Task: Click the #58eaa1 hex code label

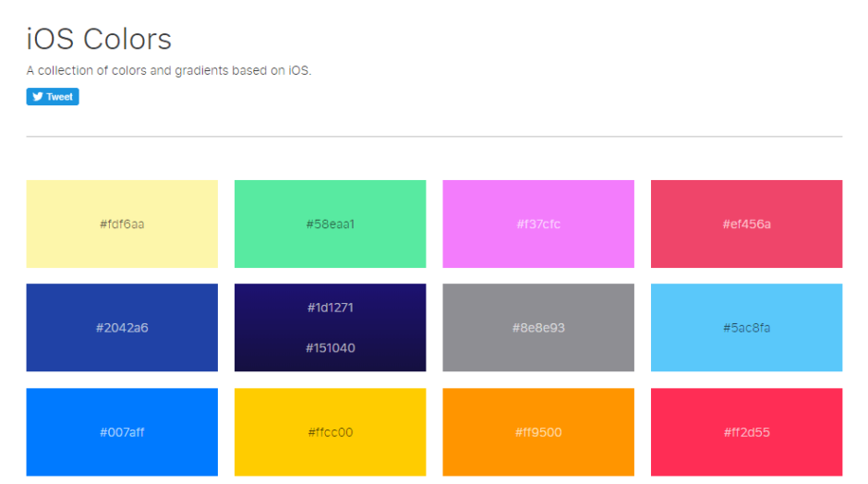Action: (x=330, y=224)
